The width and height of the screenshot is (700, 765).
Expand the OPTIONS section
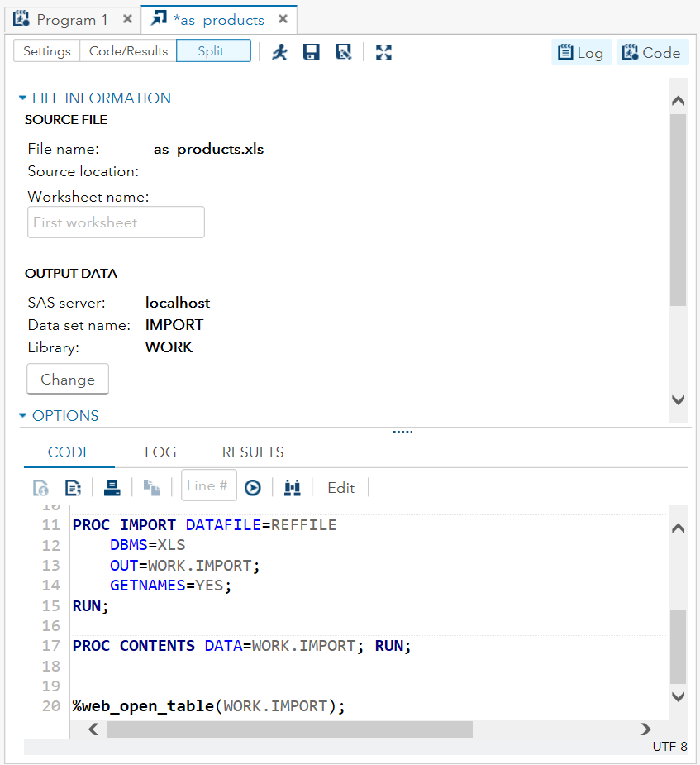[22, 415]
